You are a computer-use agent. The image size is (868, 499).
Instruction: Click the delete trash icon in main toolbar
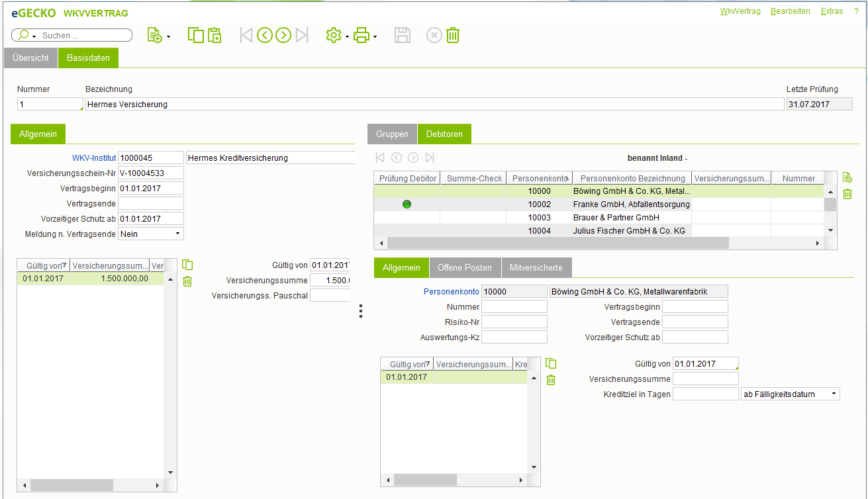click(x=453, y=36)
